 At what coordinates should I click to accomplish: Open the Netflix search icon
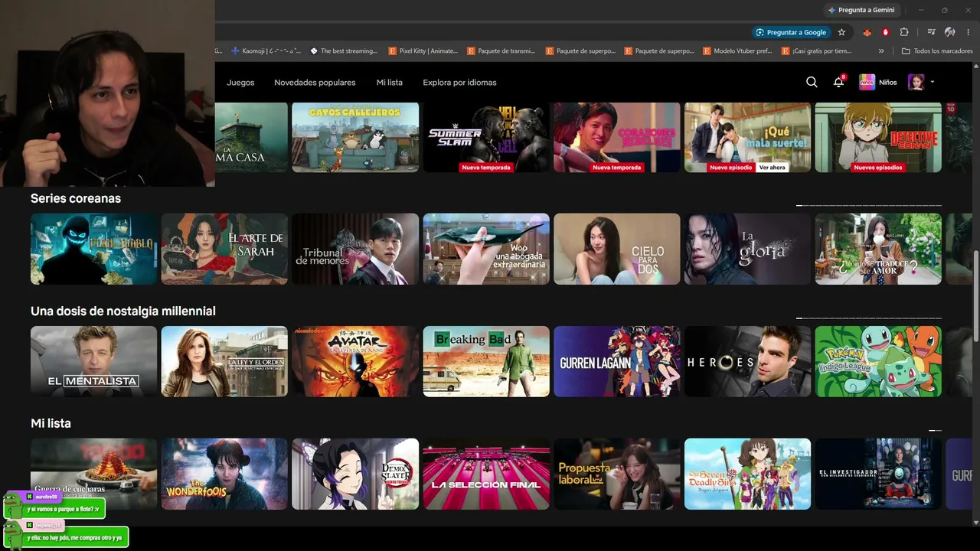click(812, 83)
